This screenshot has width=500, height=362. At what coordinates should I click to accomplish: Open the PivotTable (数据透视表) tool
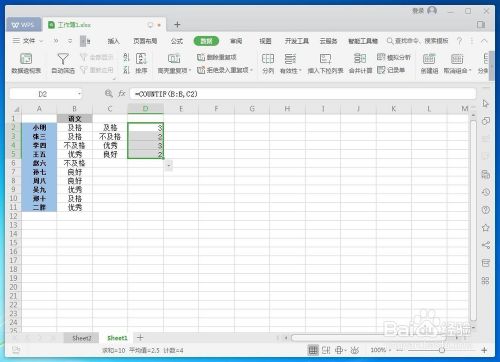[26, 63]
